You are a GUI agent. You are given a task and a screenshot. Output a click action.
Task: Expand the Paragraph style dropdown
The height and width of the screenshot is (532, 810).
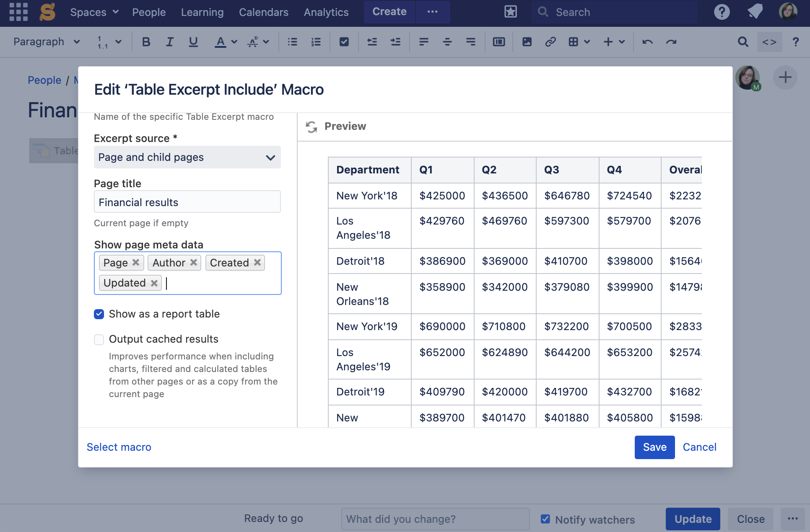(x=46, y=42)
